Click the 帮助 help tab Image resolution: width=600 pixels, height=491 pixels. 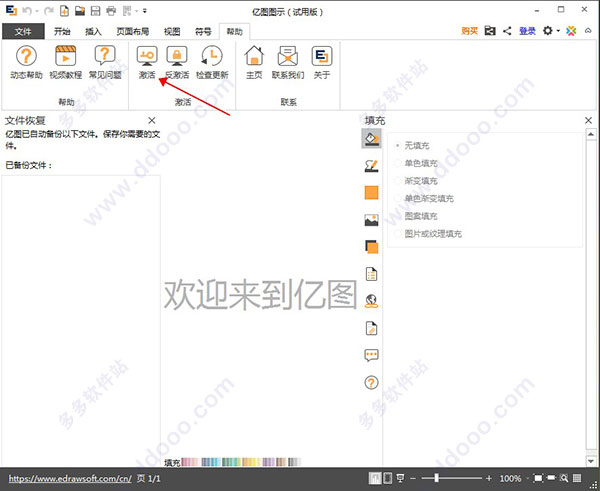(x=235, y=31)
